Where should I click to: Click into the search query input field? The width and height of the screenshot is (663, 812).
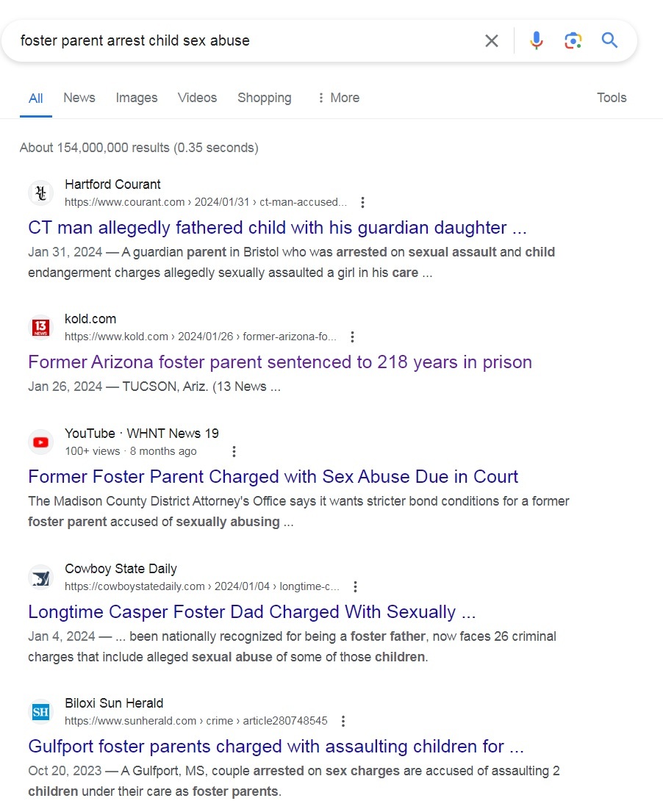coord(243,40)
